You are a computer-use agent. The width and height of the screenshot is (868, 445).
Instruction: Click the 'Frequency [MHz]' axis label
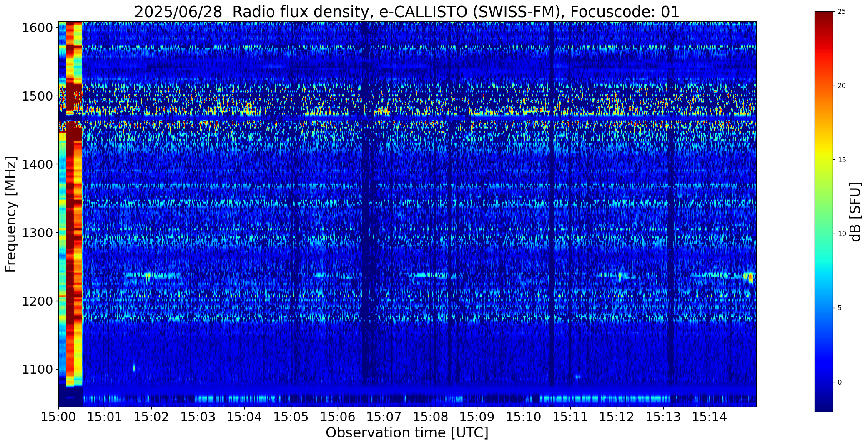11,214
